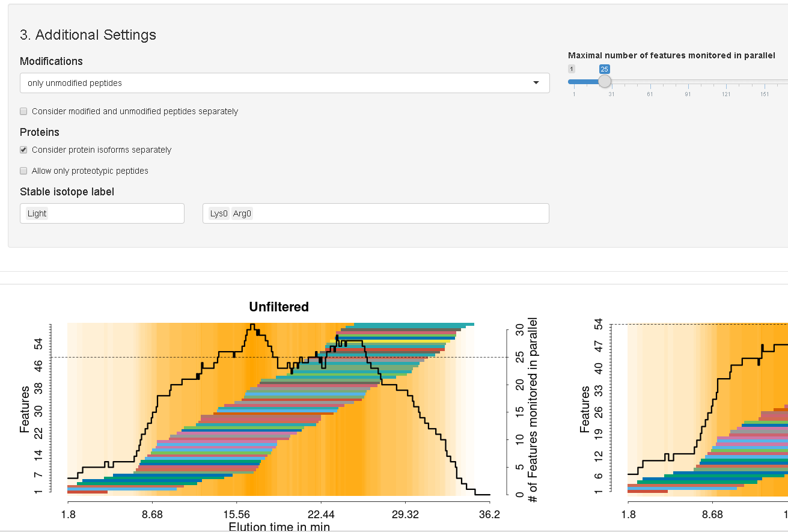Uncheck Consider protein isoforms separately
The height and width of the screenshot is (532, 788).
[x=24, y=150]
